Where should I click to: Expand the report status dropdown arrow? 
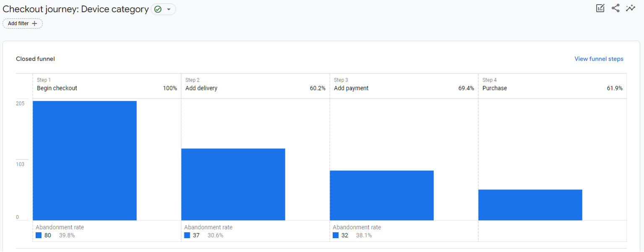(x=169, y=9)
